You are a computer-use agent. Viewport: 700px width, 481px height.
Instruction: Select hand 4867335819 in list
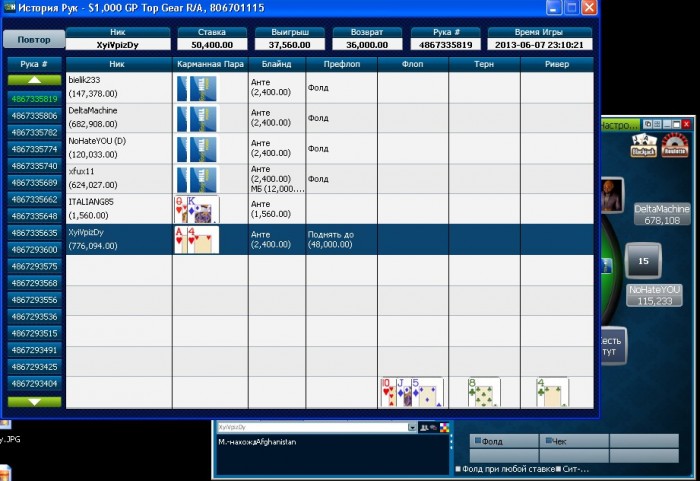pyautogui.click(x=34, y=99)
